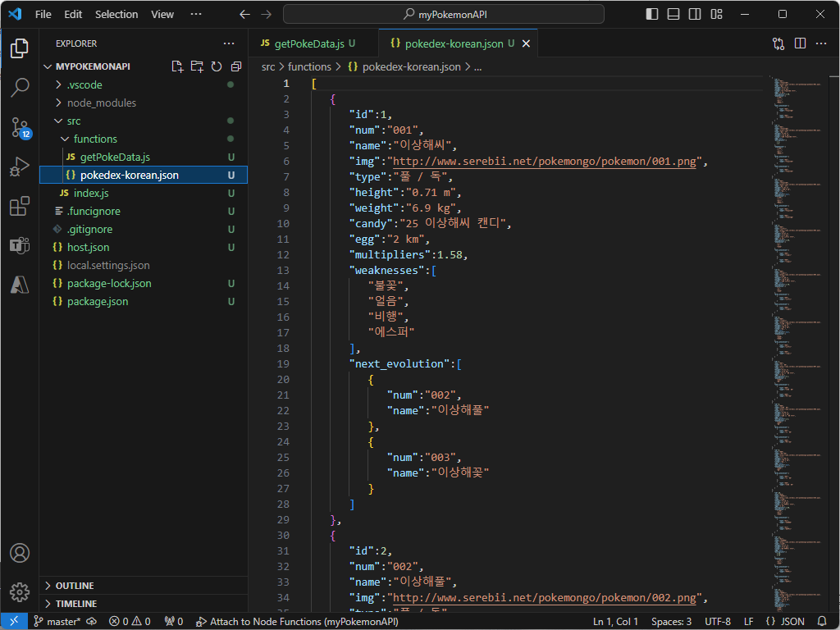The image size is (840, 630).
Task: Toggle the primary side bar
Action: pos(652,15)
